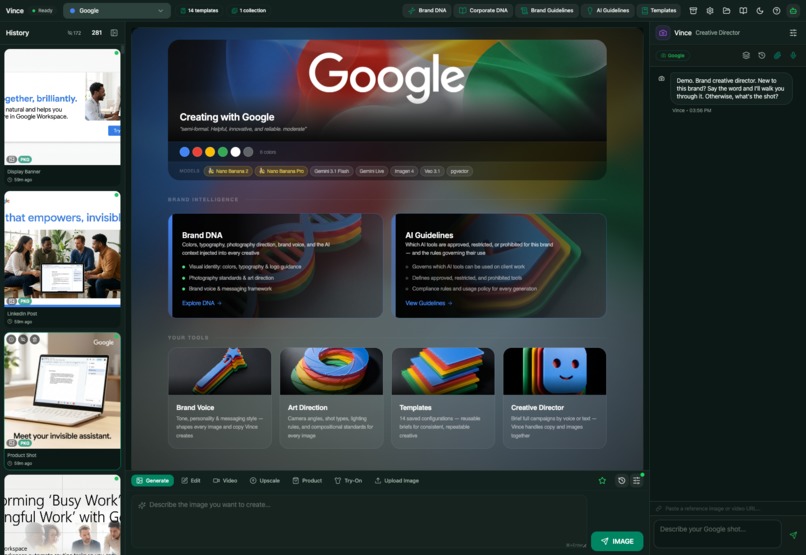Click the Google brand tag in chat panel
Screen dimensions: 806x555
tap(673, 56)
